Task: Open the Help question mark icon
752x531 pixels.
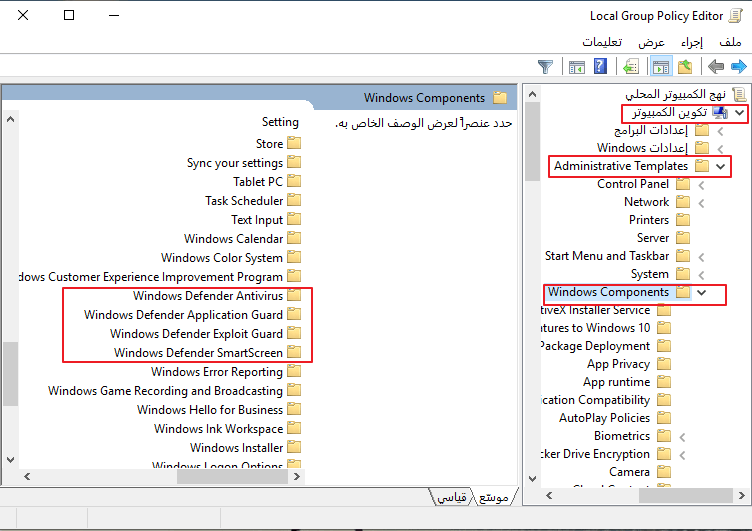Action: pyautogui.click(x=600, y=66)
